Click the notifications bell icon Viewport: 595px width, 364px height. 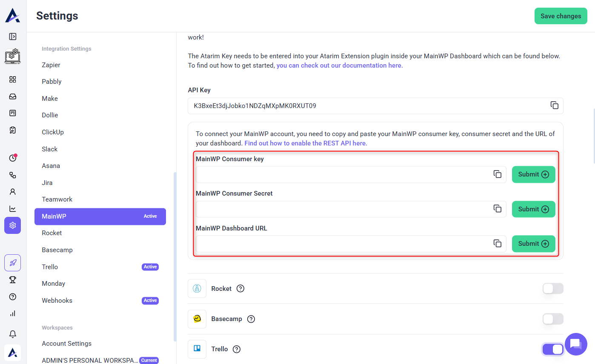tap(13, 334)
